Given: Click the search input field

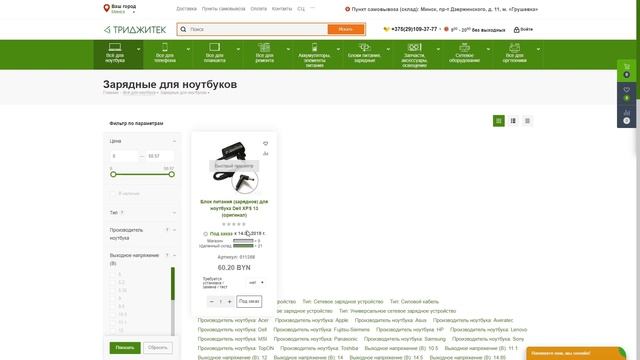Looking at the screenshot, I should point(253,29).
